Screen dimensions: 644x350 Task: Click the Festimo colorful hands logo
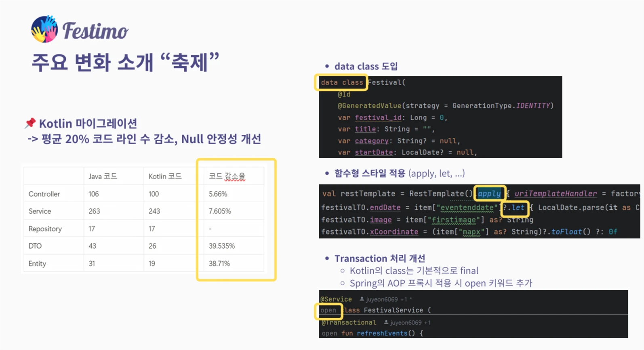44,29
